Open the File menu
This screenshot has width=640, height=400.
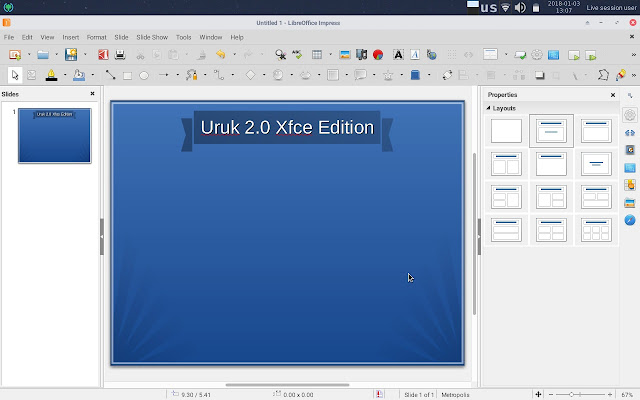[x=9, y=37]
